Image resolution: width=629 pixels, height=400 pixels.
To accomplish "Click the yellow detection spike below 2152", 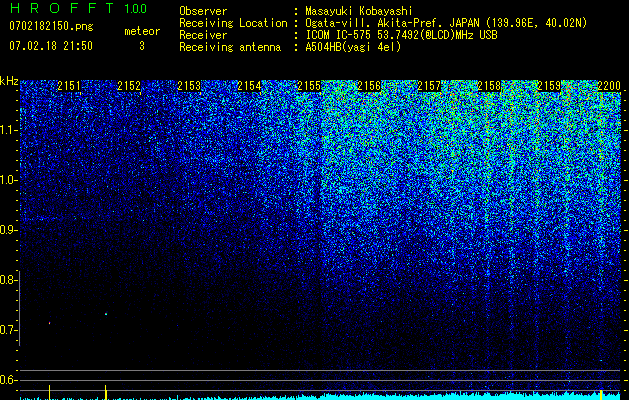I will 106,392.
